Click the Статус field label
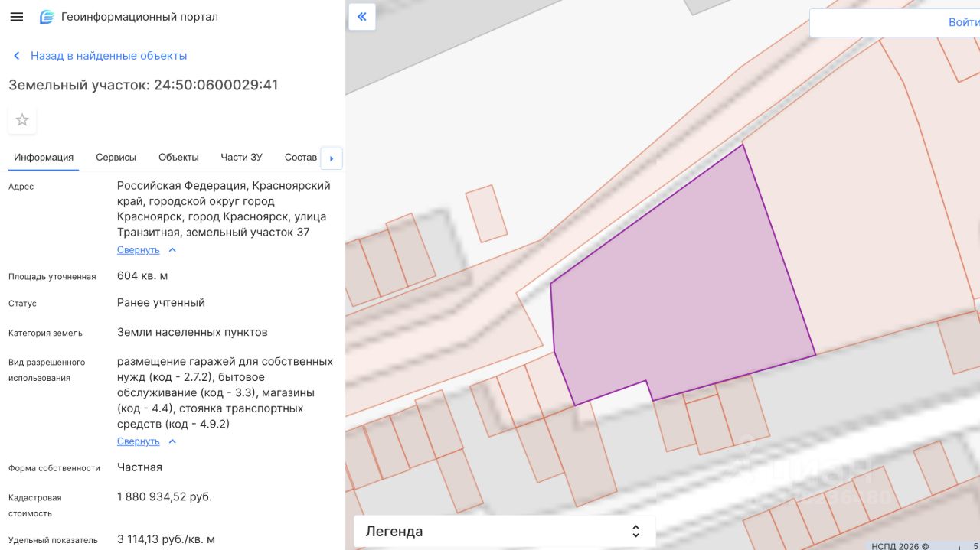 22,304
